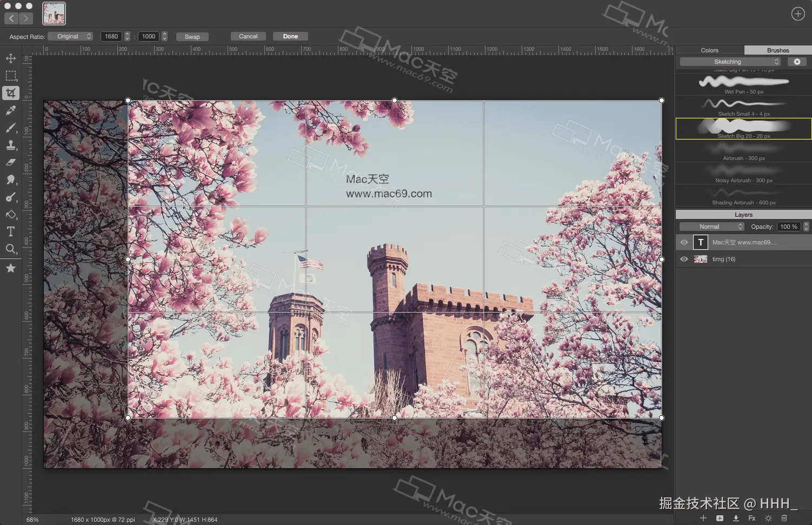Image resolution: width=812 pixels, height=525 pixels.
Task: Click the 68% zoom level readout
Action: pos(32,520)
